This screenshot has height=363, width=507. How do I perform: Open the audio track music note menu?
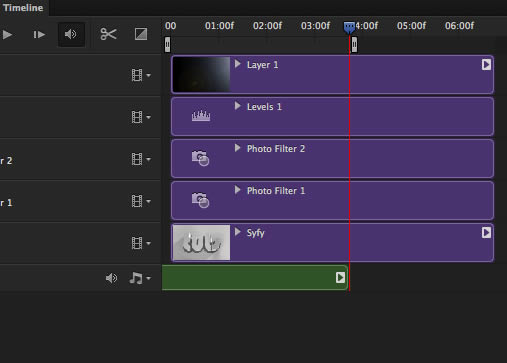click(x=140, y=278)
